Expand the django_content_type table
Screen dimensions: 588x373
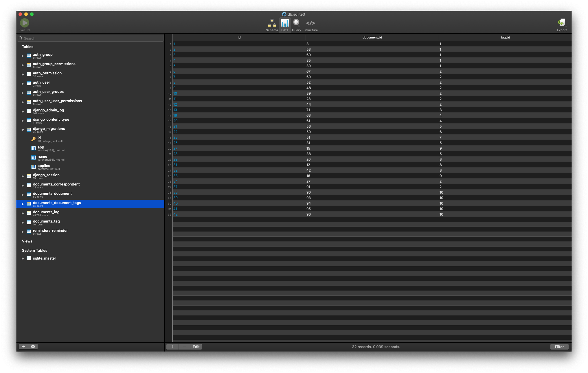point(23,121)
